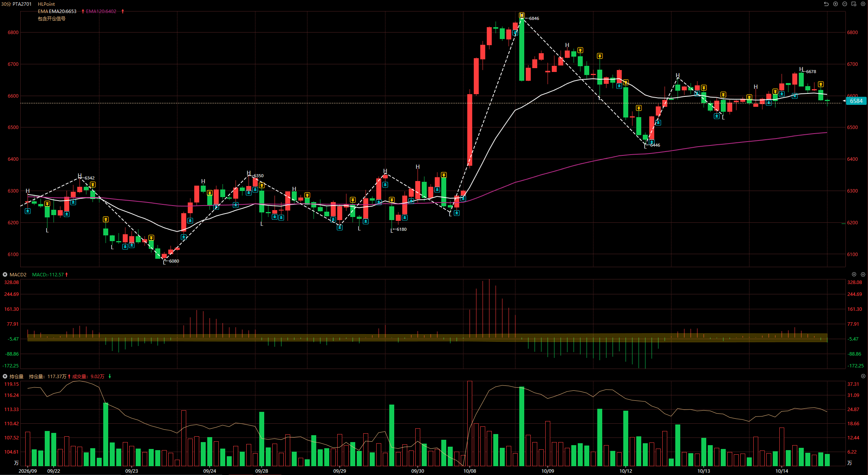Zoom out the chart with minus icon

[x=845, y=4]
